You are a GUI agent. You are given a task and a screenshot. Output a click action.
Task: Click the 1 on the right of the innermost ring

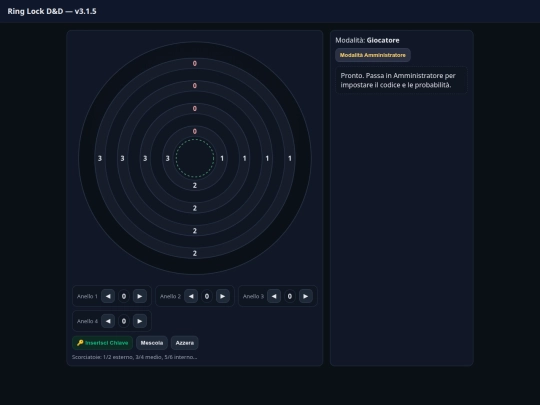coord(222,158)
